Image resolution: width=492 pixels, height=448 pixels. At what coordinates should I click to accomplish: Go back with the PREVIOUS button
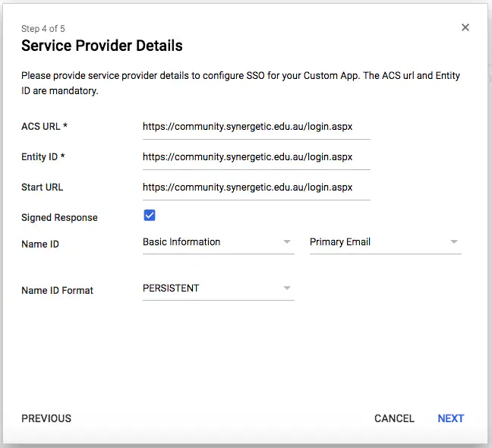tap(46, 418)
